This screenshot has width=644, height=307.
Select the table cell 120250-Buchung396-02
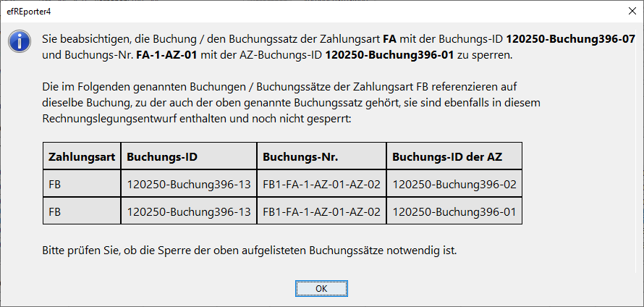[454, 184]
